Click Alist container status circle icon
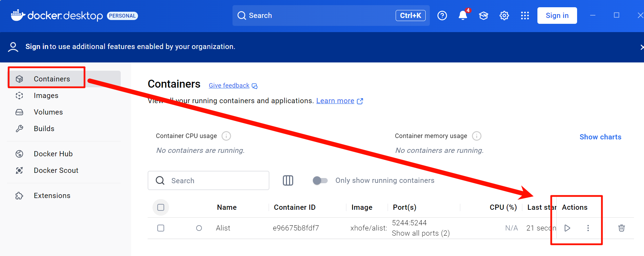This screenshot has height=256, width=644. pos(199,228)
